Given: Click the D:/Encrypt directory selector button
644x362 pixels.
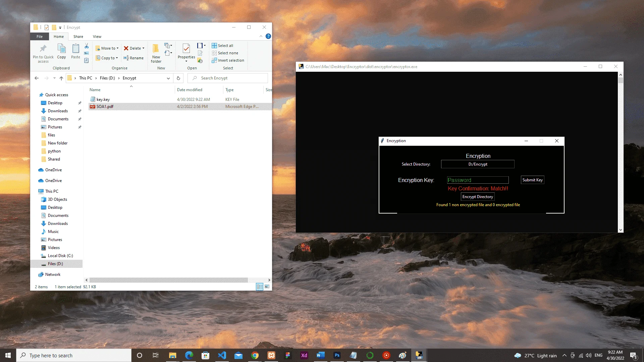Looking at the screenshot, I should 478,164.
